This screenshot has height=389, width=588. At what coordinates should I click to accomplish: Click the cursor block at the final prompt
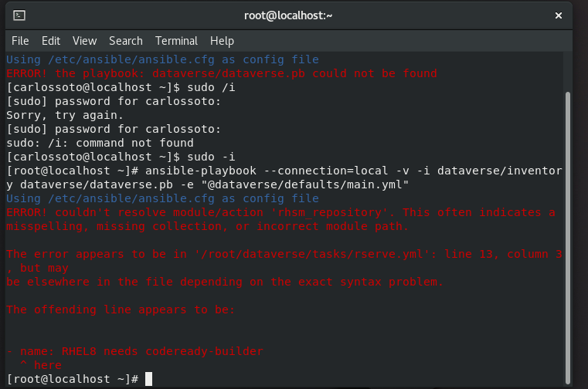148,379
